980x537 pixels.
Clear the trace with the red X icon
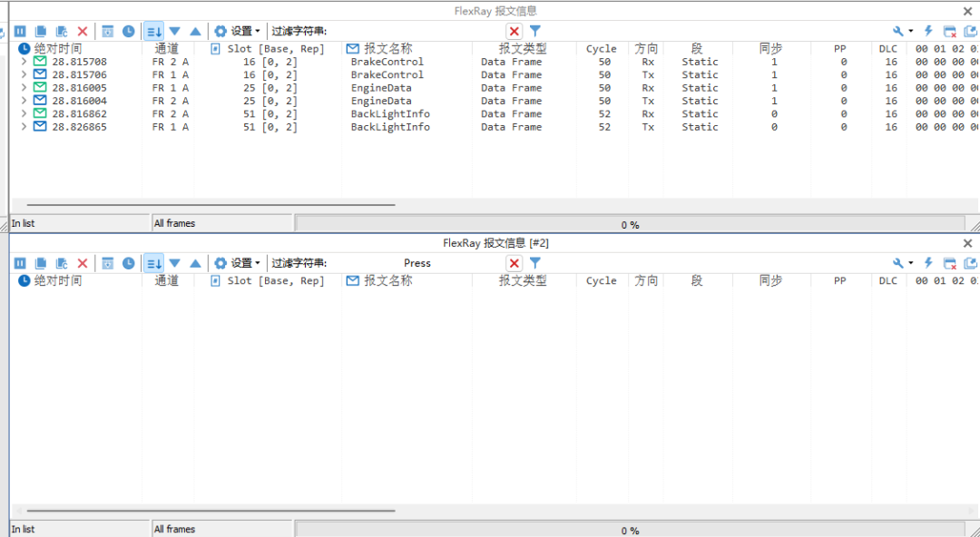[82, 31]
